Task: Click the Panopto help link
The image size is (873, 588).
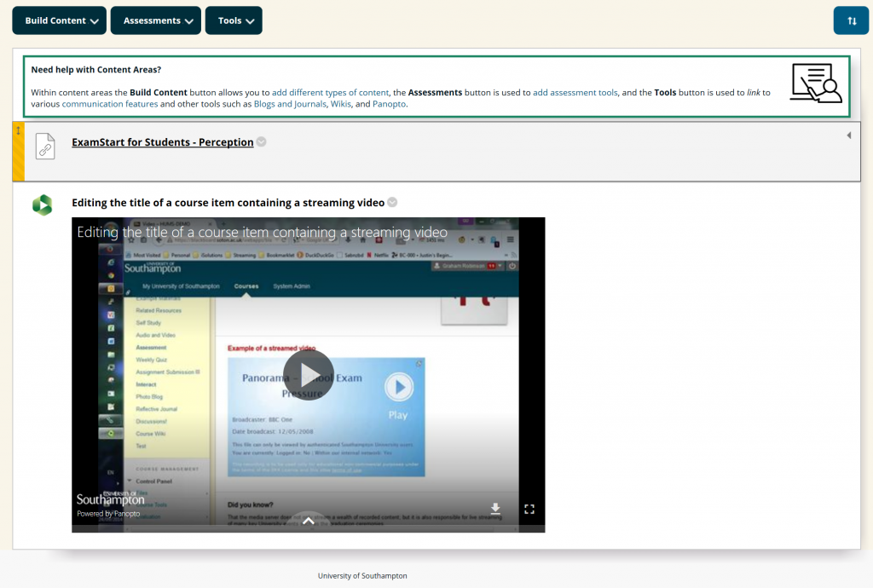Action: click(389, 104)
